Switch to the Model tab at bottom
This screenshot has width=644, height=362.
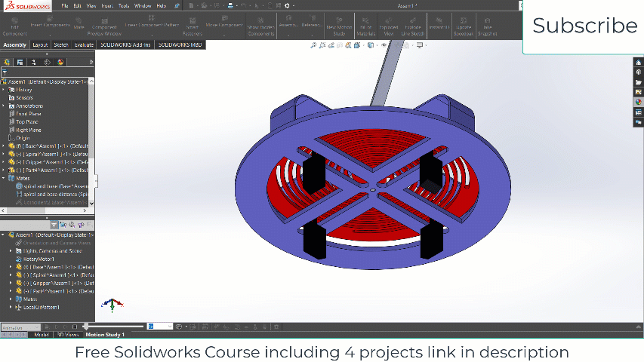[42, 335]
